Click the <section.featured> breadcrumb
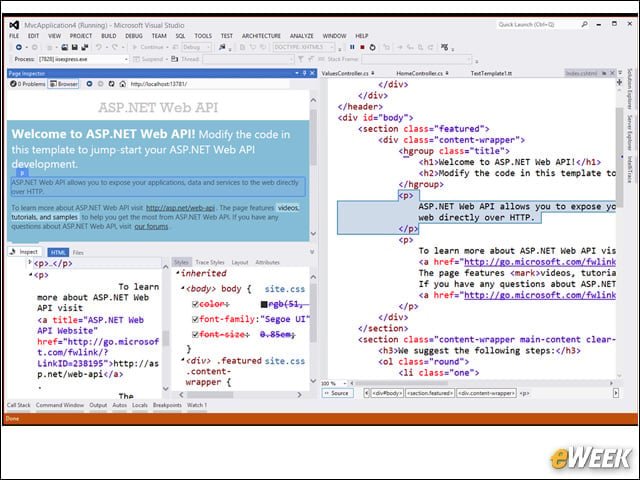640x480 pixels. 429,393
